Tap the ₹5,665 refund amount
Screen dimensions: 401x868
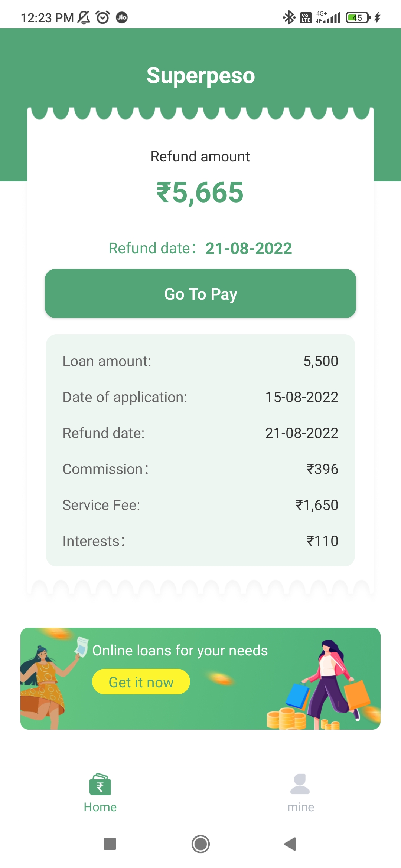pyautogui.click(x=200, y=193)
